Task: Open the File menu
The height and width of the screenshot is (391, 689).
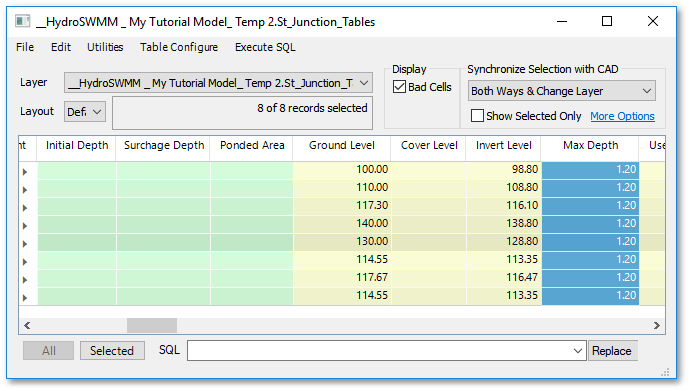Action: pos(25,47)
